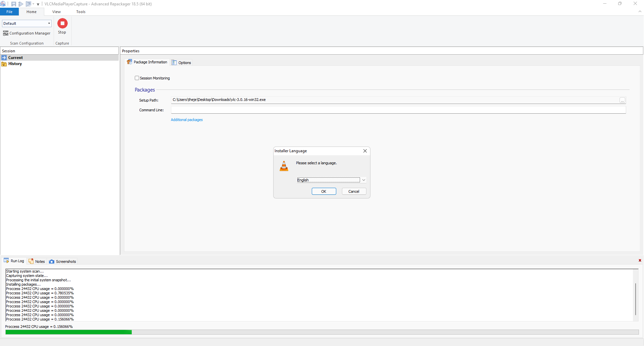
Task: Open the Options tab in Properties
Action: [x=181, y=63]
